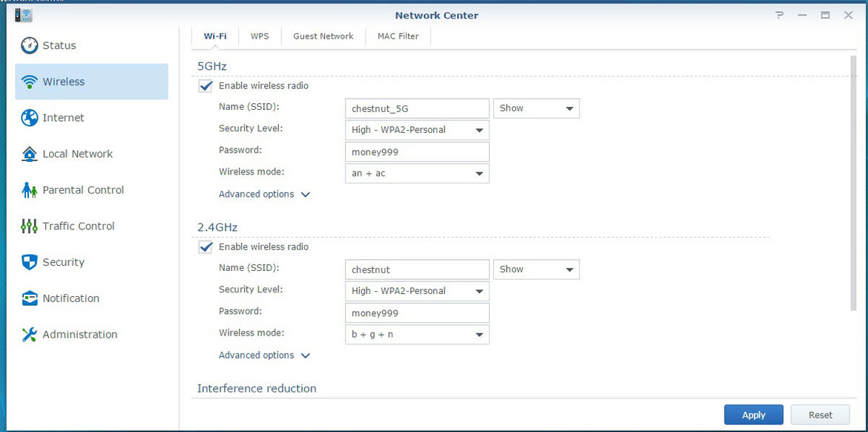Open 5GHz Wireless mode dropdown an + ac
Viewport: 868px width, 432px height.
[417, 174]
